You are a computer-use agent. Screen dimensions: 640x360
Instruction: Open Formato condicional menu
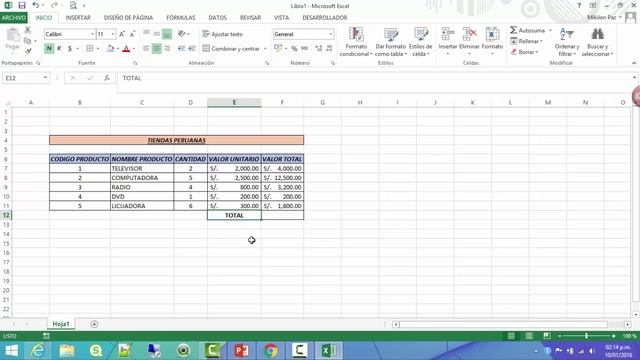pyautogui.click(x=356, y=42)
